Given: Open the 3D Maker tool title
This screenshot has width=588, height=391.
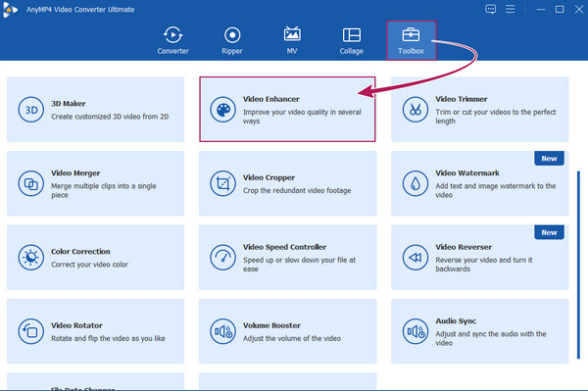Looking at the screenshot, I should click(69, 104).
